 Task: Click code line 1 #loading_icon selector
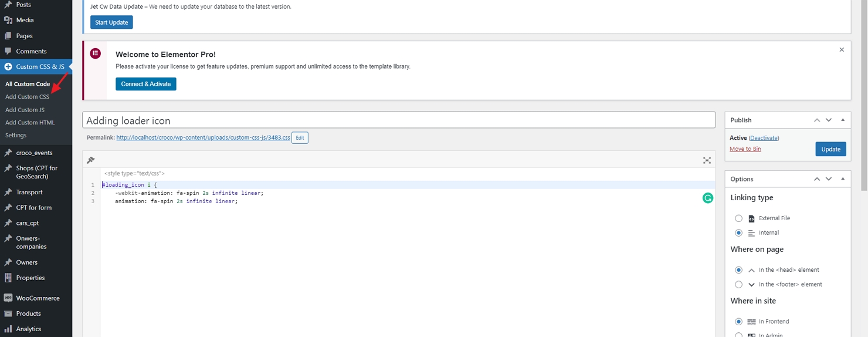coord(130,185)
